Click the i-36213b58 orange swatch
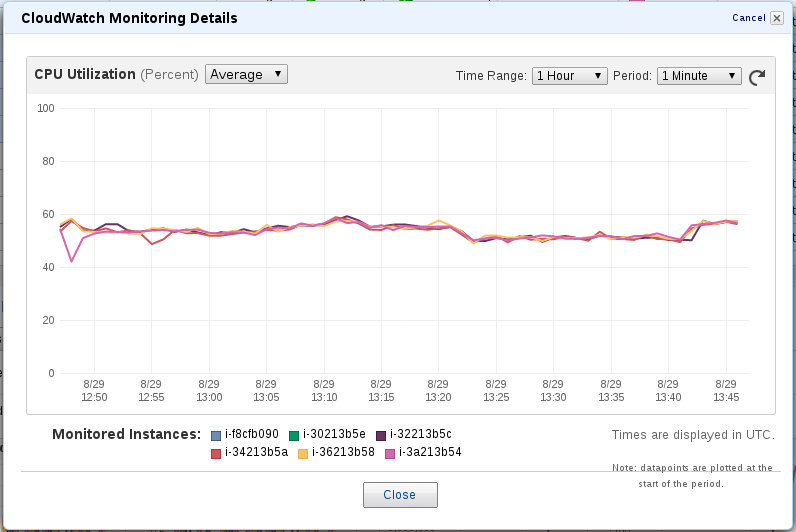 point(303,453)
